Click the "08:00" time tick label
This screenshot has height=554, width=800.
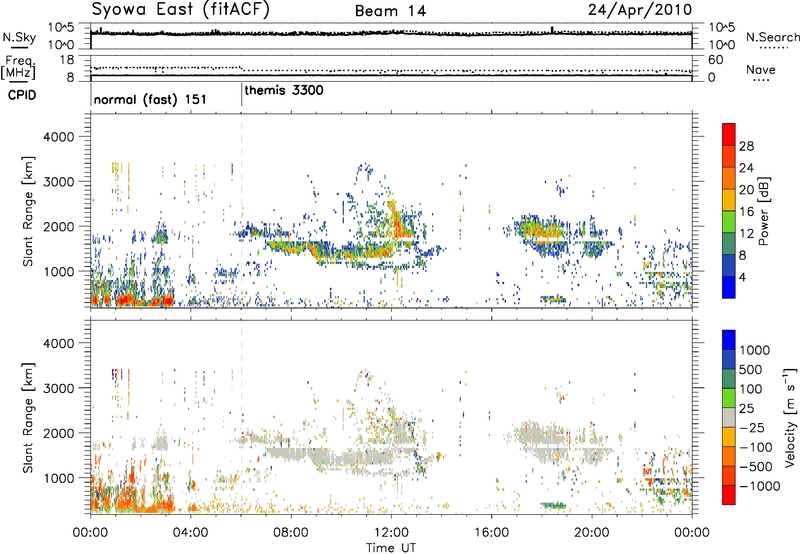pos(291,533)
